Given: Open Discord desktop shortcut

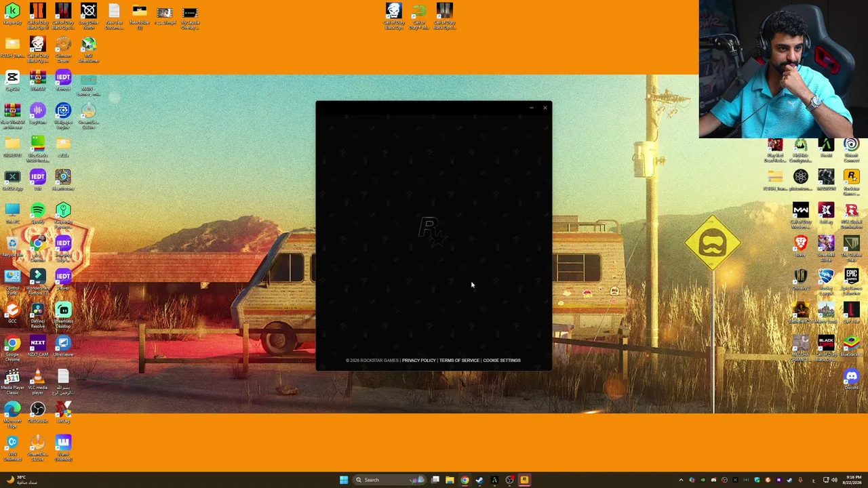Looking at the screenshot, I should pos(851,379).
